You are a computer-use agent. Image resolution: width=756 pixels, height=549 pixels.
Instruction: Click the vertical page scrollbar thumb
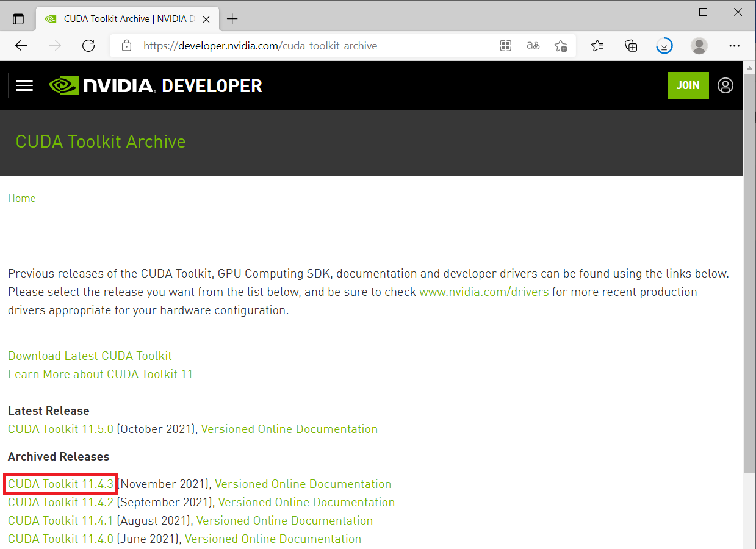click(750, 273)
